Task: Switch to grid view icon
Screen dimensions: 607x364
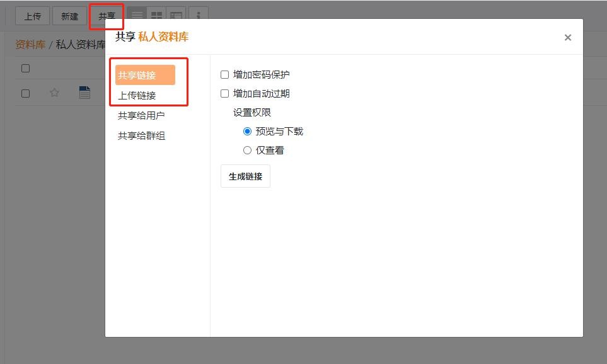Action: tap(156, 16)
